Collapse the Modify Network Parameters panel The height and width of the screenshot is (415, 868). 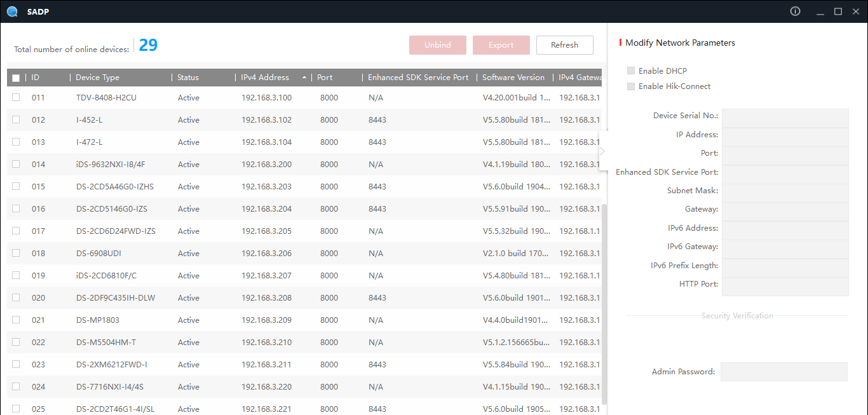(x=602, y=151)
